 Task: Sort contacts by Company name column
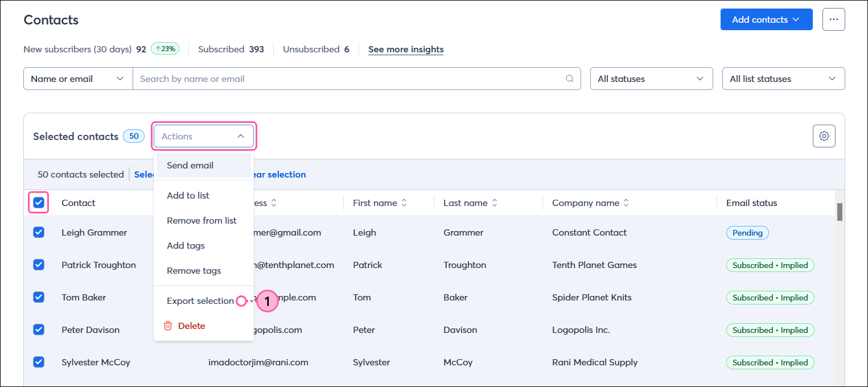(626, 203)
